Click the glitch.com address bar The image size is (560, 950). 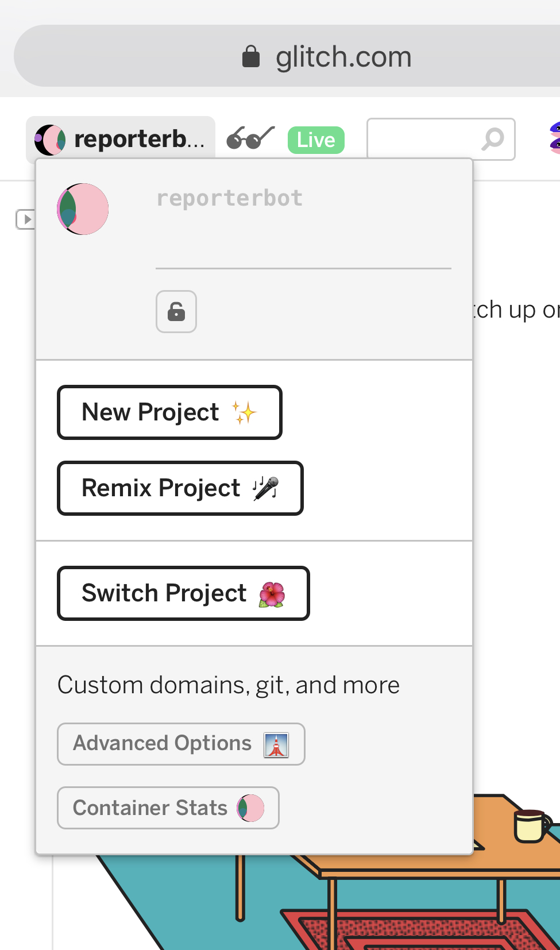(x=287, y=56)
